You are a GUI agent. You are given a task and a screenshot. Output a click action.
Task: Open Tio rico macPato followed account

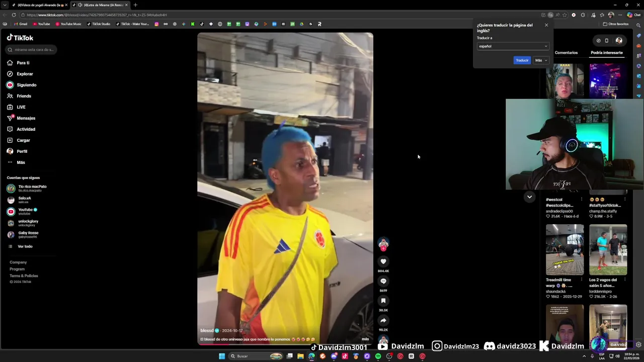(x=32, y=188)
